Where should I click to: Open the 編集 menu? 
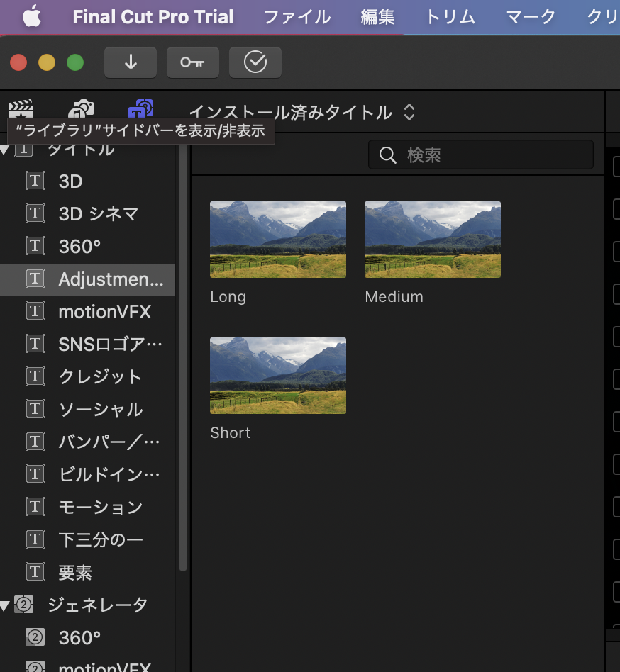377,17
